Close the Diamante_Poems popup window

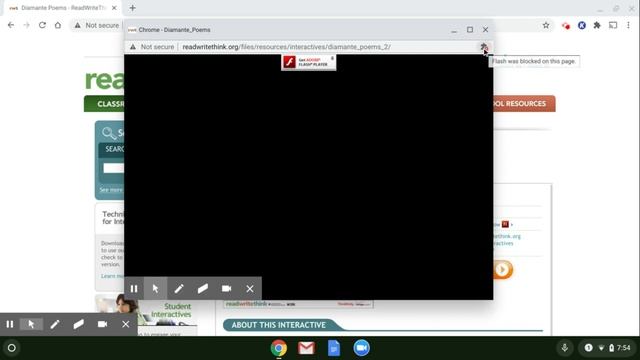pyautogui.click(x=485, y=30)
